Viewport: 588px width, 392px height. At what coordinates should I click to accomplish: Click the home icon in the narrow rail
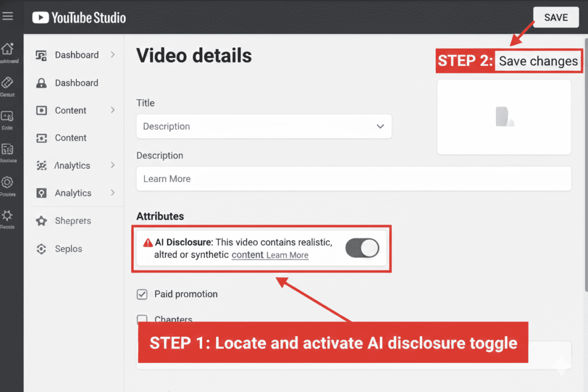7,49
